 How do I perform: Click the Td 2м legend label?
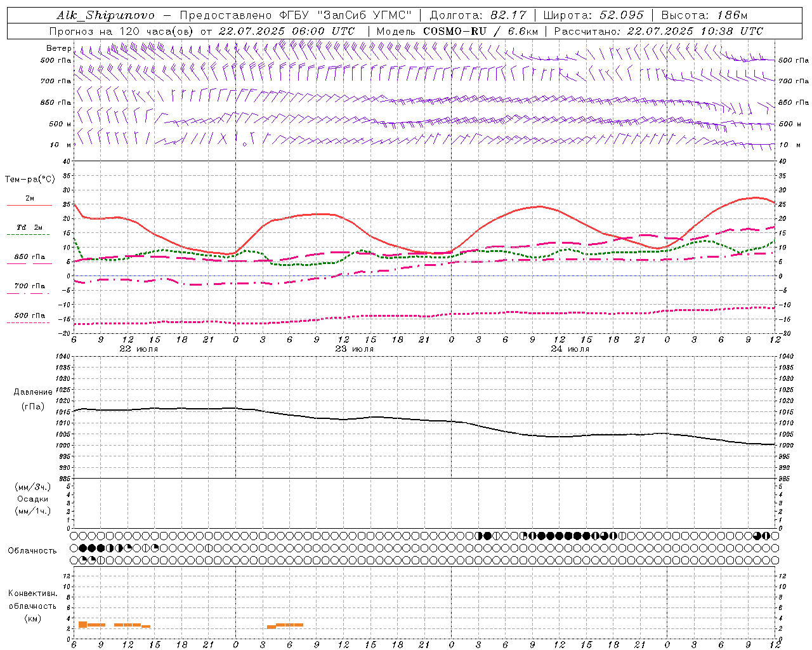(29, 227)
